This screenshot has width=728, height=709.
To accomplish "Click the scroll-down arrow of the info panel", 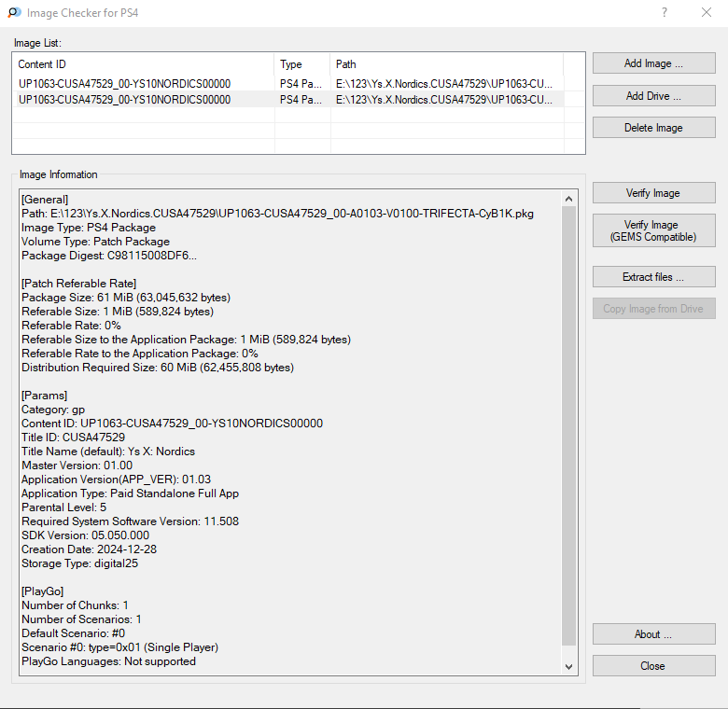I will point(568,667).
